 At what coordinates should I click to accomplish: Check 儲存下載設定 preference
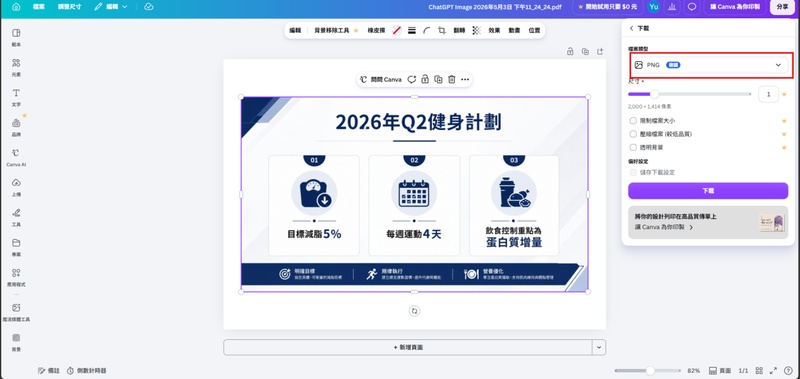pyautogui.click(x=633, y=172)
